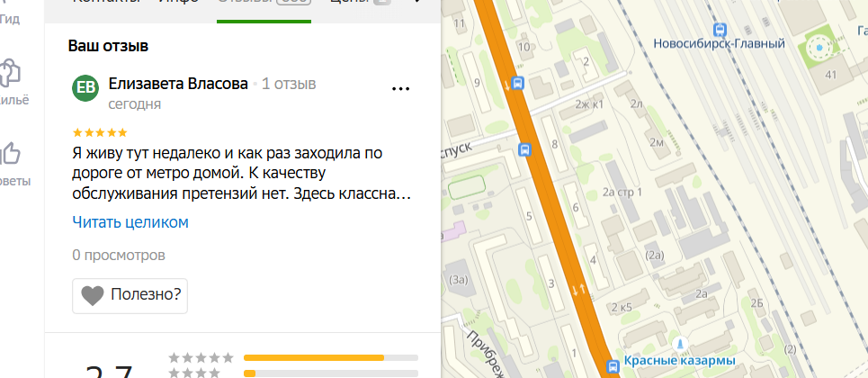Image resolution: width=868 pixels, height=378 pixels.
Task: Click the bus stop icon beside building 8
Action: click(524, 149)
